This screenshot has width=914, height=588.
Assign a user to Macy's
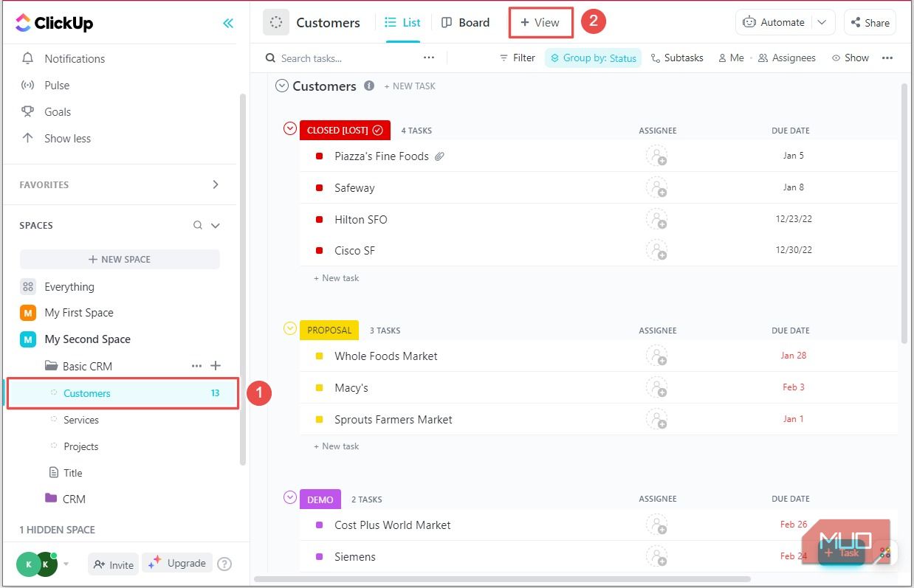click(656, 387)
